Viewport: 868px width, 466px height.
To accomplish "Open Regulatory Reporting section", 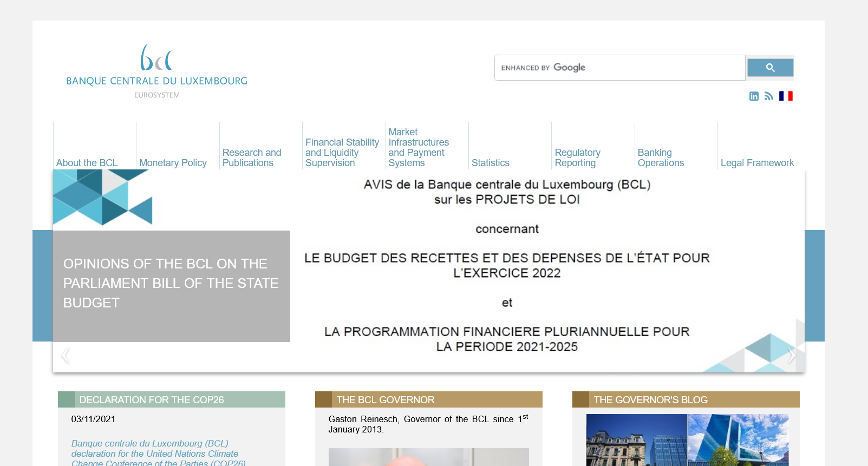I will 577,158.
